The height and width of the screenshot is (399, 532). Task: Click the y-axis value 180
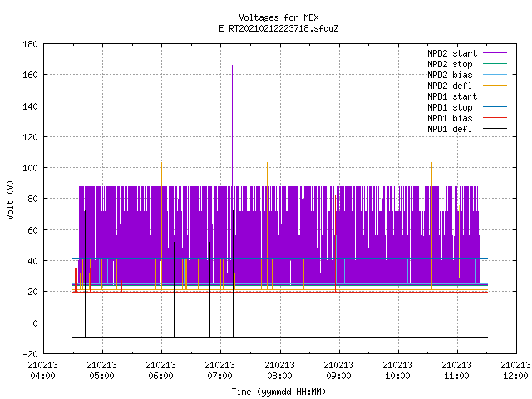click(x=30, y=44)
